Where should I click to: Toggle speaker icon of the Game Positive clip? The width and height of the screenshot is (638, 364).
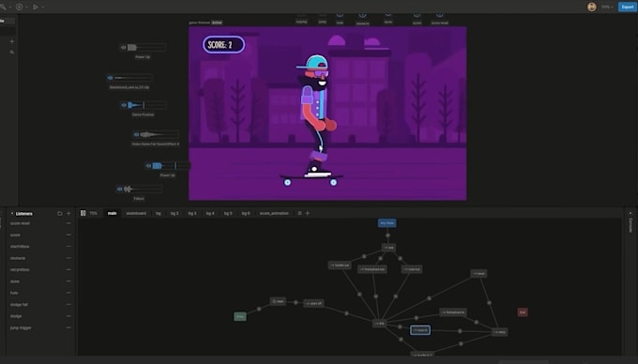[x=124, y=105]
